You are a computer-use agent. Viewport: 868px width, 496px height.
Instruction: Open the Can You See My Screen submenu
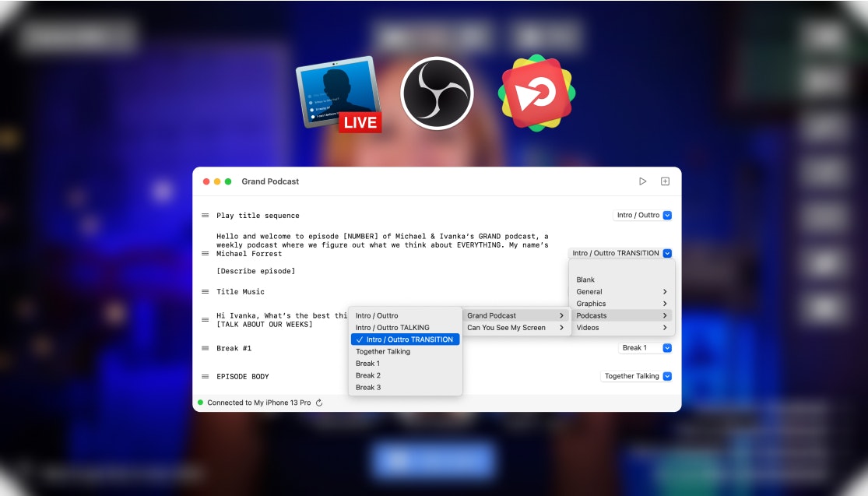pyautogui.click(x=515, y=328)
